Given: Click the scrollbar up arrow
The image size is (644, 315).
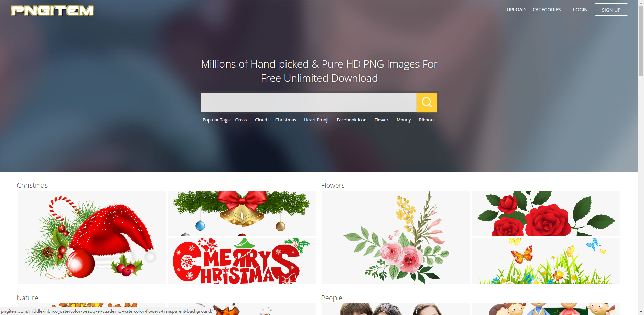Looking at the screenshot, I should [641, 3].
